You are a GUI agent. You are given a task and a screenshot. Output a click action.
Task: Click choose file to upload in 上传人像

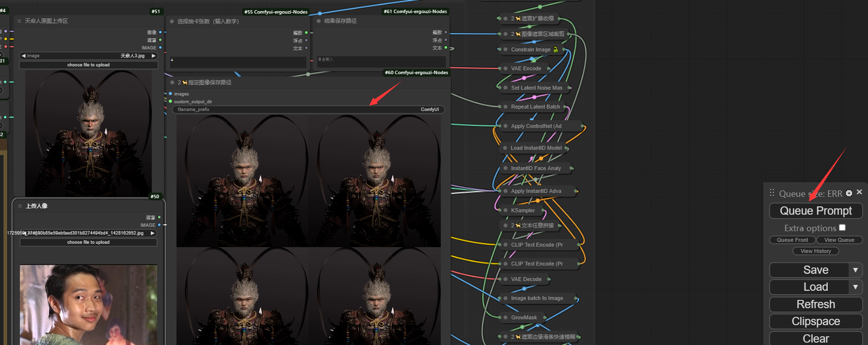(x=88, y=242)
